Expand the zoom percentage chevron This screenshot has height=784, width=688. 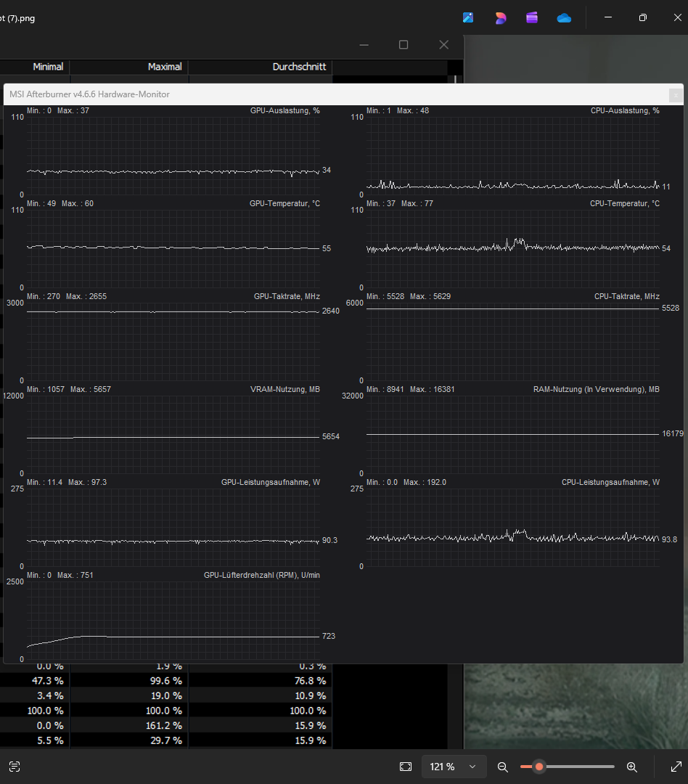pyautogui.click(x=472, y=767)
